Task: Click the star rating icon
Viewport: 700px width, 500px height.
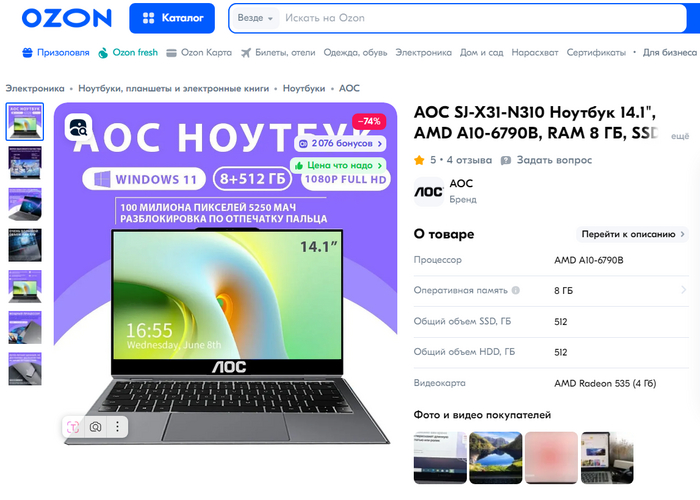Action: click(x=419, y=160)
